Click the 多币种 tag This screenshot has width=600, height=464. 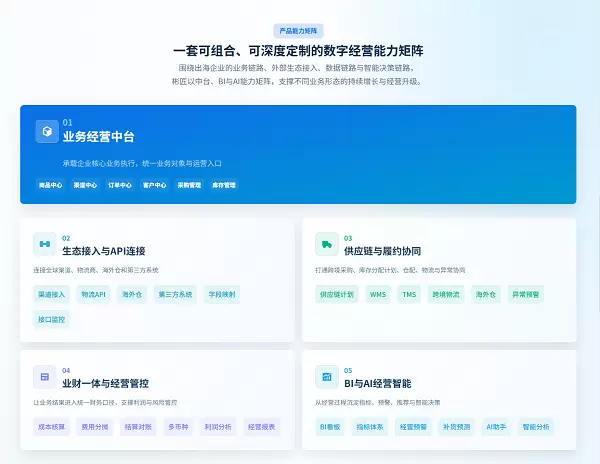click(x=178, y=427)
